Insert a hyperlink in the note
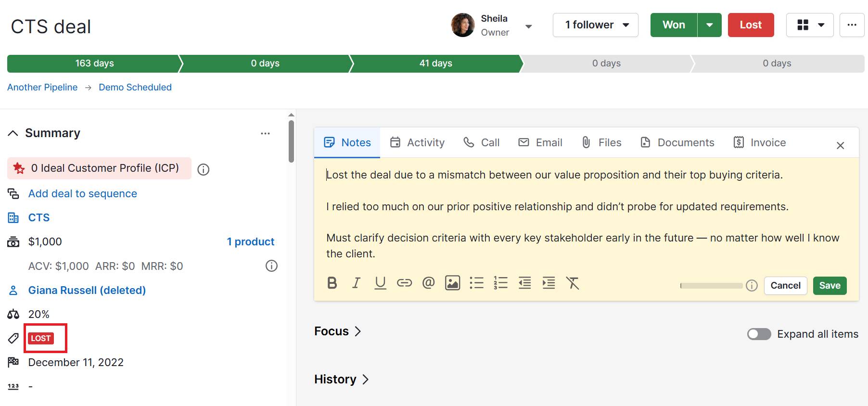Screen dimensions: 868x406 [404, 283]
